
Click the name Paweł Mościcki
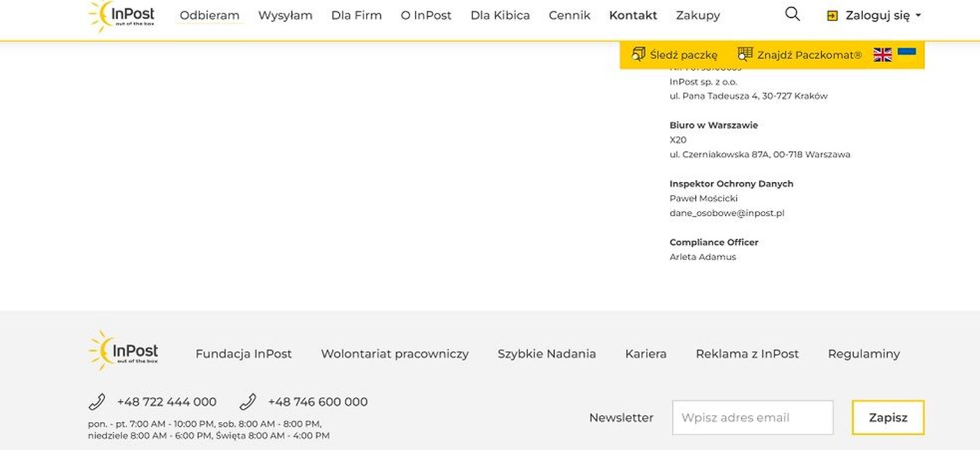tap(704, 198)
